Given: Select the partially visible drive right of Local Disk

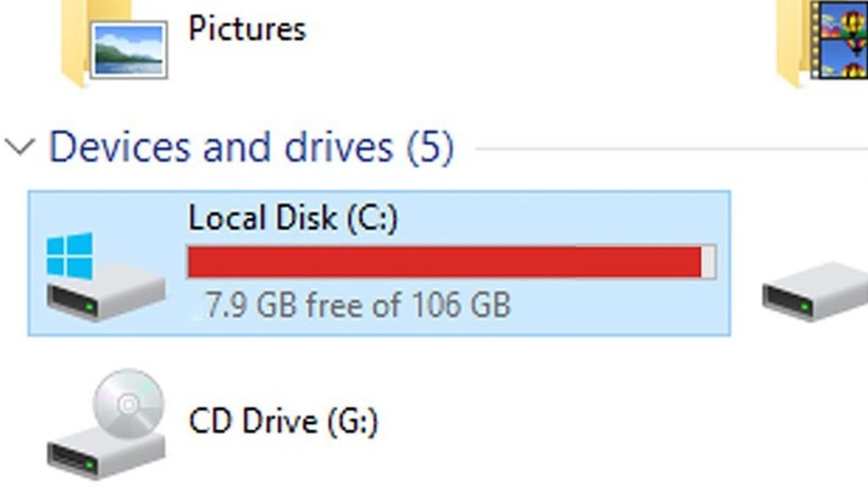Looking at the screenshot, I should (x=815, y=291).
